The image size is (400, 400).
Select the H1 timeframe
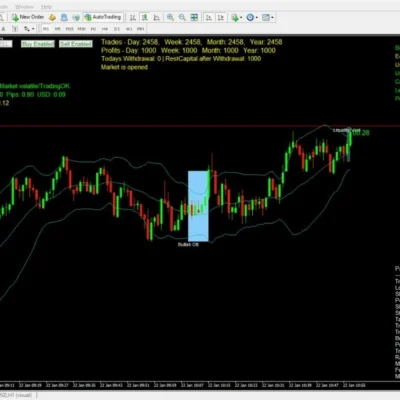(x=93, y=29)
